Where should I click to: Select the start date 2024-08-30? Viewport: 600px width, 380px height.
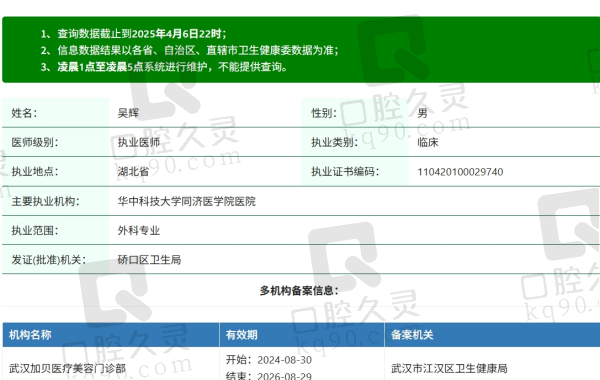pos(284,360)
